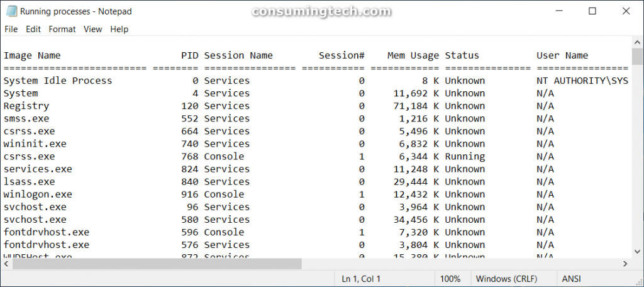Screen dimensions: 644x287
Task: Click the 'PID' header text
Action: [190, 55]
